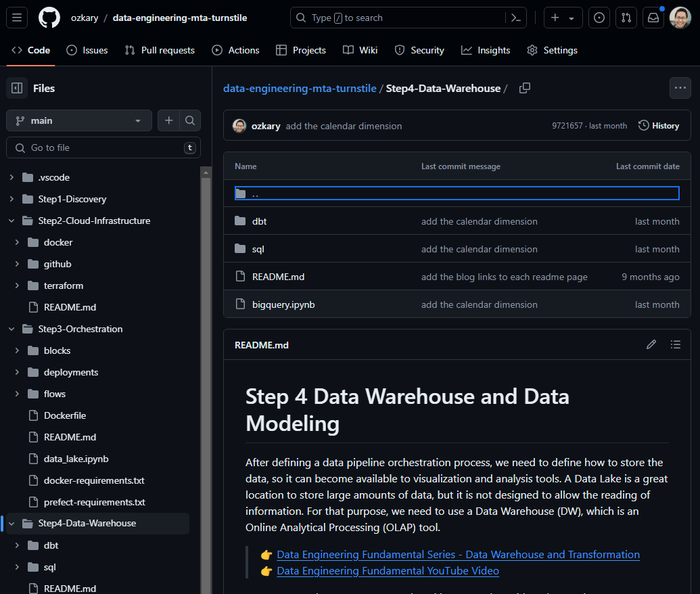The height and width of the screenshot is (594, 700).
Task: Open the Data Engineering Fundamental YouTube Video link
Action: [x=388, y=571]
